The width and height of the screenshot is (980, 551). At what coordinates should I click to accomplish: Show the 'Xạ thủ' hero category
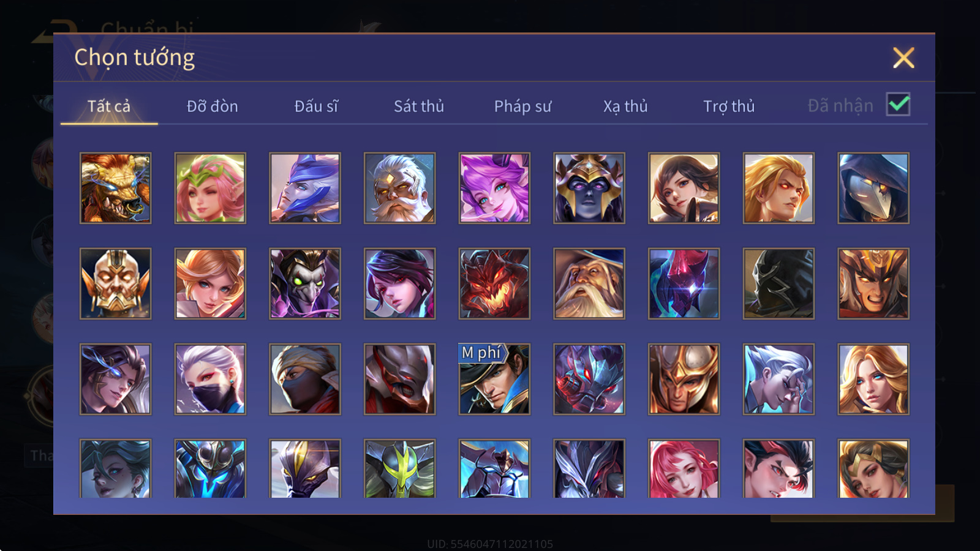[x=625, y=106]
